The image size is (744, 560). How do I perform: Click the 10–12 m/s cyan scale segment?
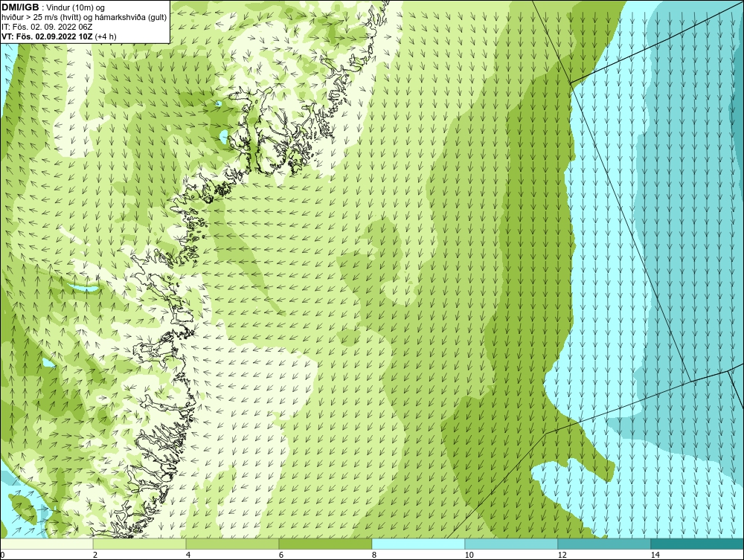512,544
